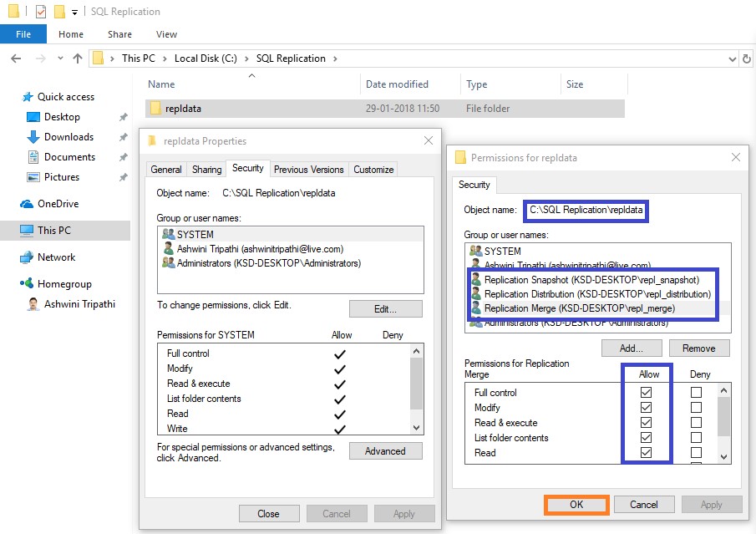
Task: Open the Downloads folder in Quick access
Action: 68,137
